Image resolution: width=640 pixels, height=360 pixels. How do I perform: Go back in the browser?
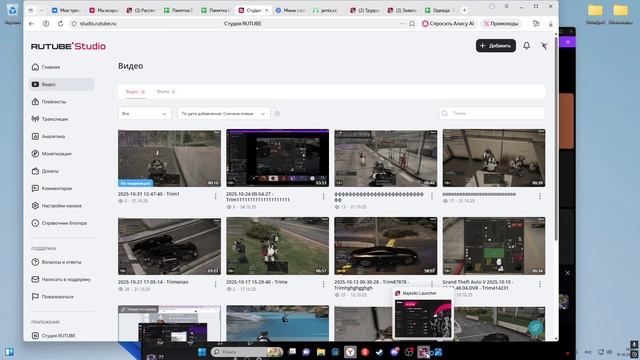click(31, 24)
